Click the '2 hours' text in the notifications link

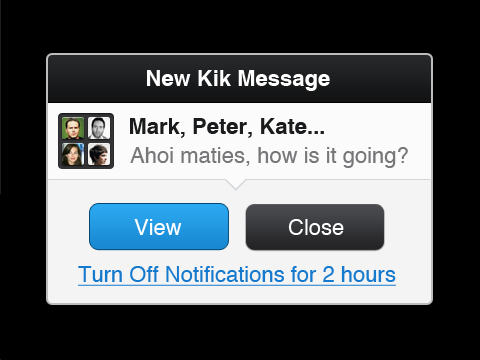[359, 275]
